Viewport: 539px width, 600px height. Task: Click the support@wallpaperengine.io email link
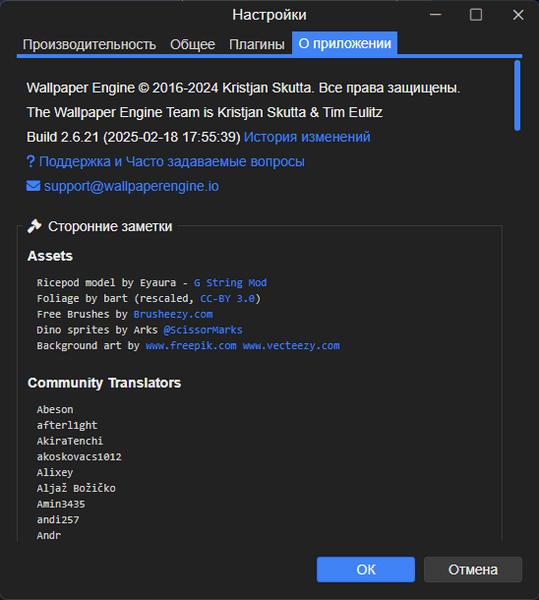131,186
